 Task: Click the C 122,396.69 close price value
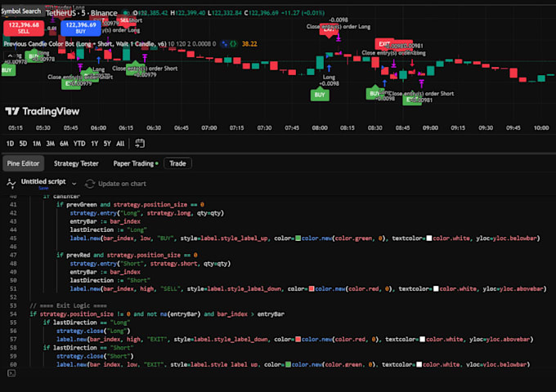coord(262,13)
